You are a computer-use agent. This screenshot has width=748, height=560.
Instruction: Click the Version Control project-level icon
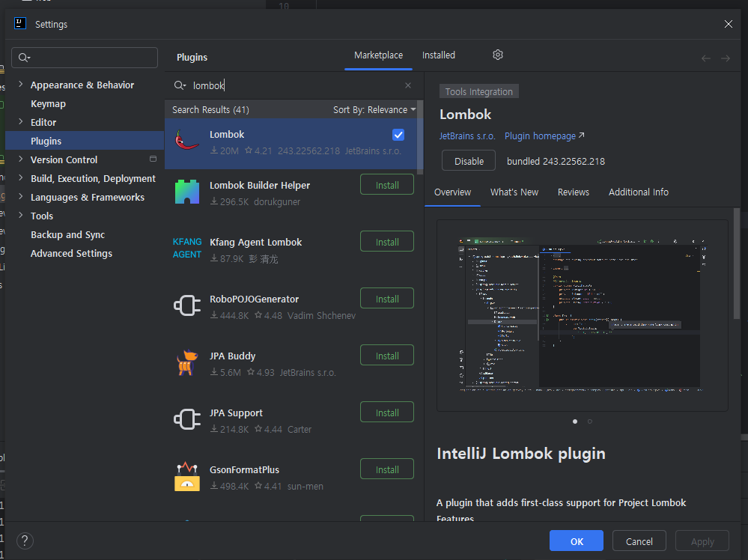tap(153, 159)
